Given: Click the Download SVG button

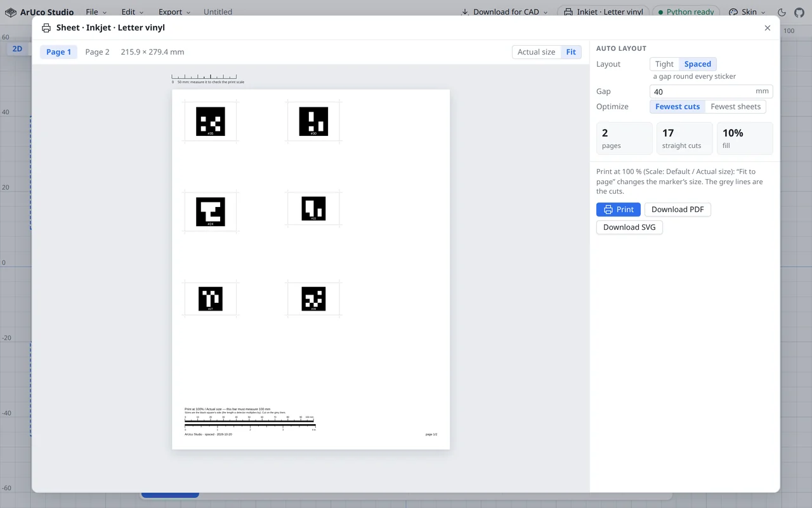Looking at the screenshot, I should click(x=629, y=227).
